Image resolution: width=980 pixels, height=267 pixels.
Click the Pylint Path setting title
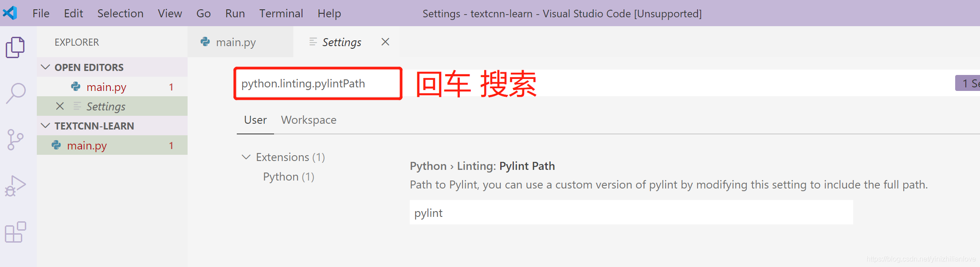tap(482, 166)
